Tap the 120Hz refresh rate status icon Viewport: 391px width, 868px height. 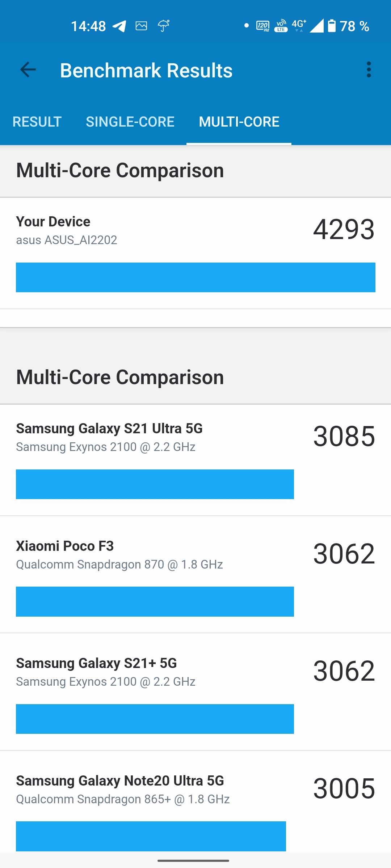(x=262, y=26)
